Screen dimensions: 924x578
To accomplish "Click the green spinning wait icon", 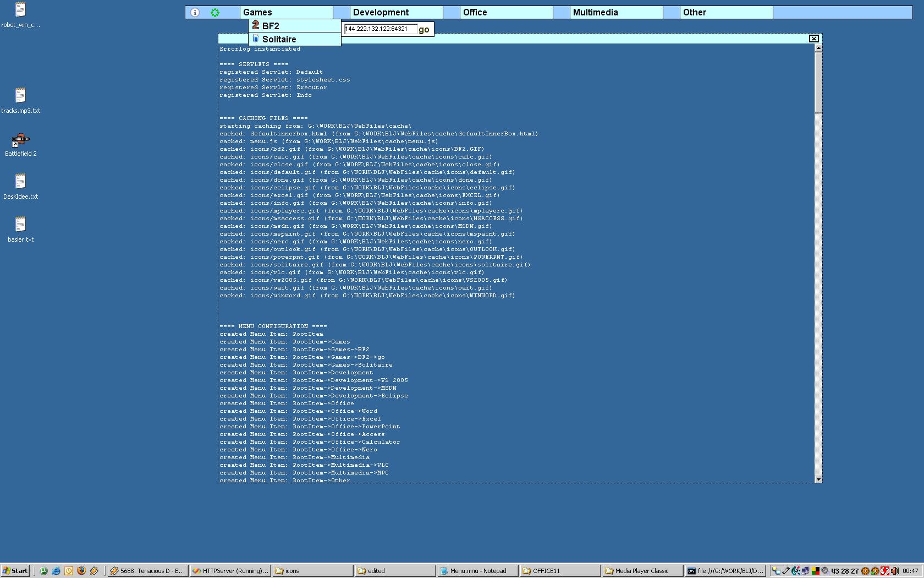I will (x=215, y=12).
